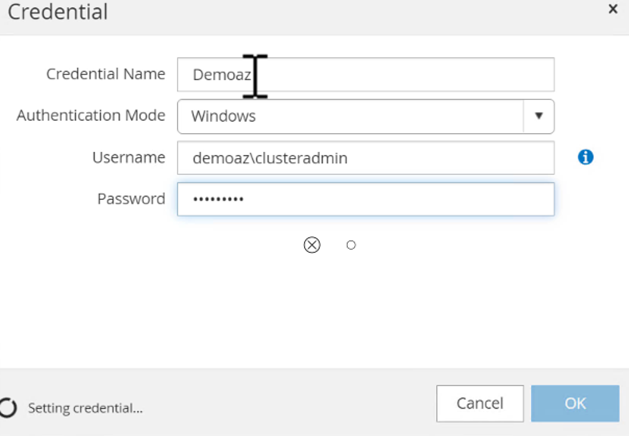Select the Password input field
Image resolution: width=629 pixels, height=436 pixels.
(365, 199)
